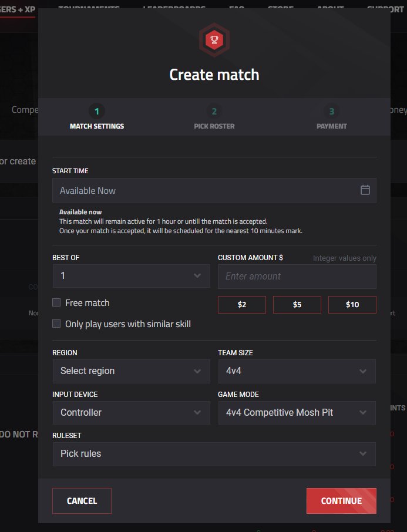Open the Select region dropdown
This screenshot has width=407, height=532.
[x=132, y=371]
